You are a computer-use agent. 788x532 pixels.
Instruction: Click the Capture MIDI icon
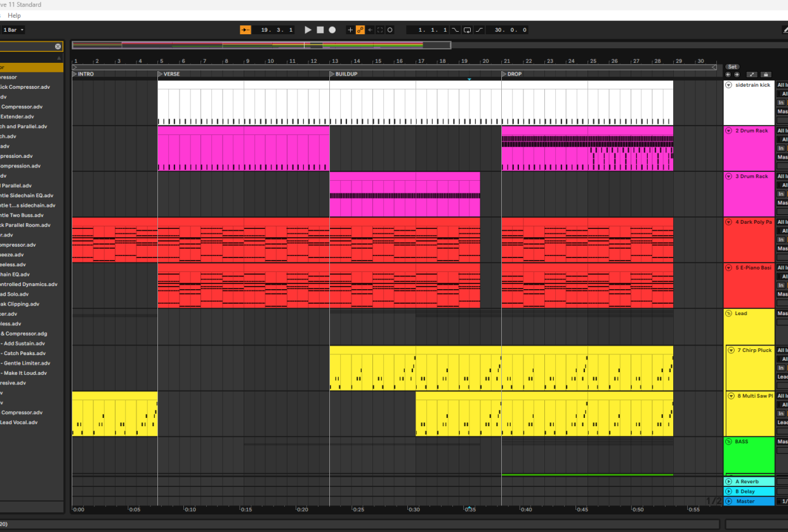380,30
